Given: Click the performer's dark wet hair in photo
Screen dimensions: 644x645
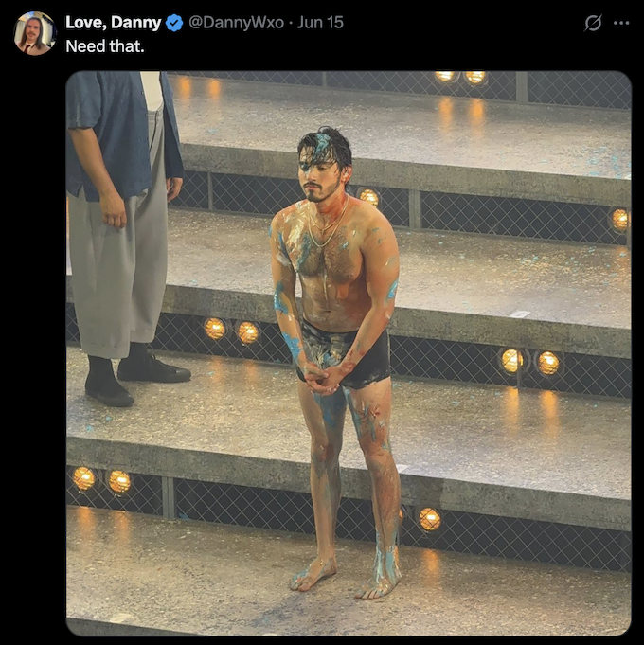Looking at the screenshot, I should 323,147.
